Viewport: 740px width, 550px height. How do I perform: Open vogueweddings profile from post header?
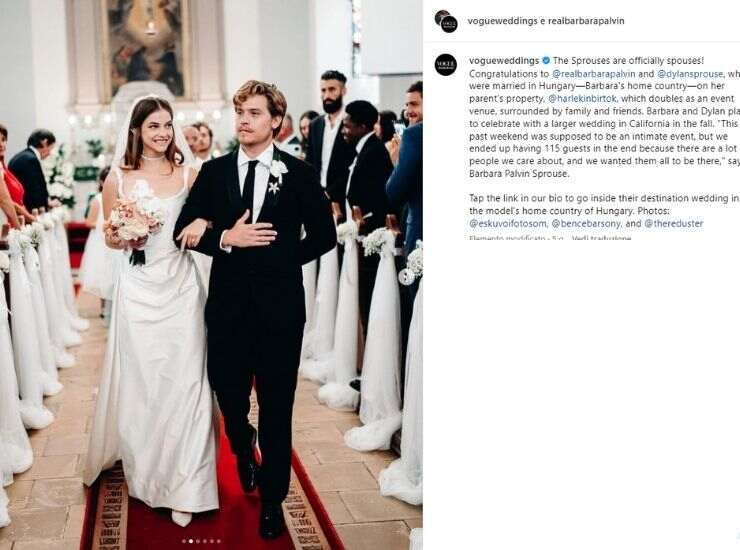[x=502, y=21]
